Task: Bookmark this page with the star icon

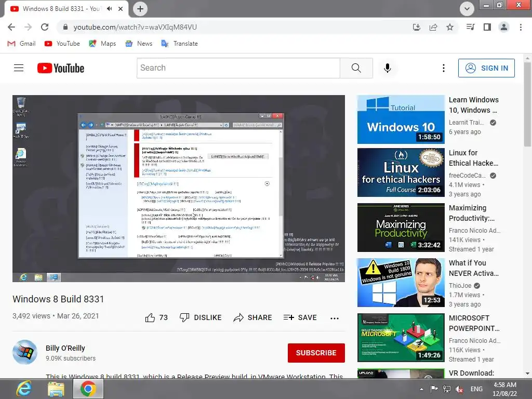Action: pyautogui.click(x=450, y=27)
